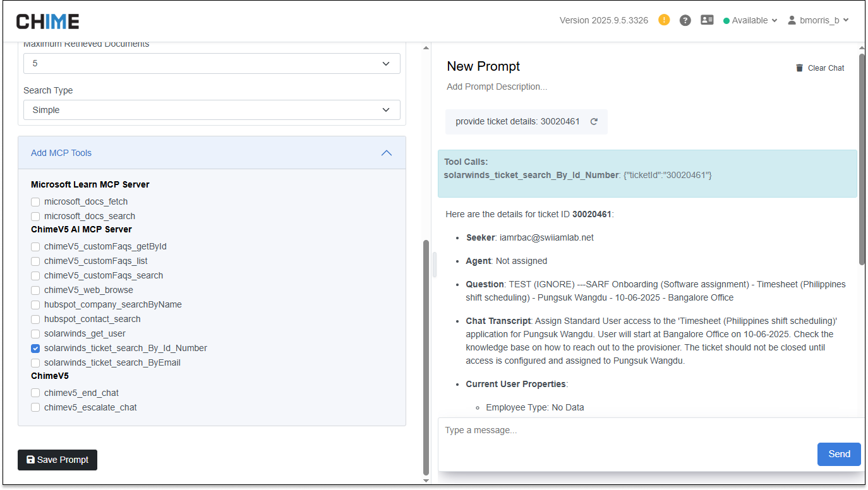Click the 'Agent: Not assigned' line
The height and width of the screenshot is (490, 868).
[x=507, y=261]
